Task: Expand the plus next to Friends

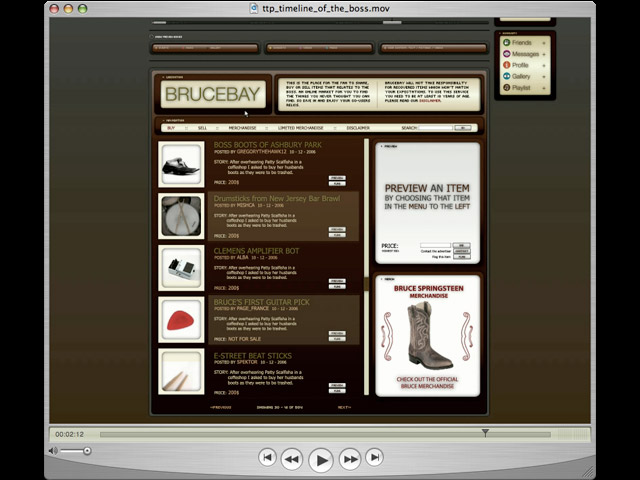Action: (x=544, y=43)
